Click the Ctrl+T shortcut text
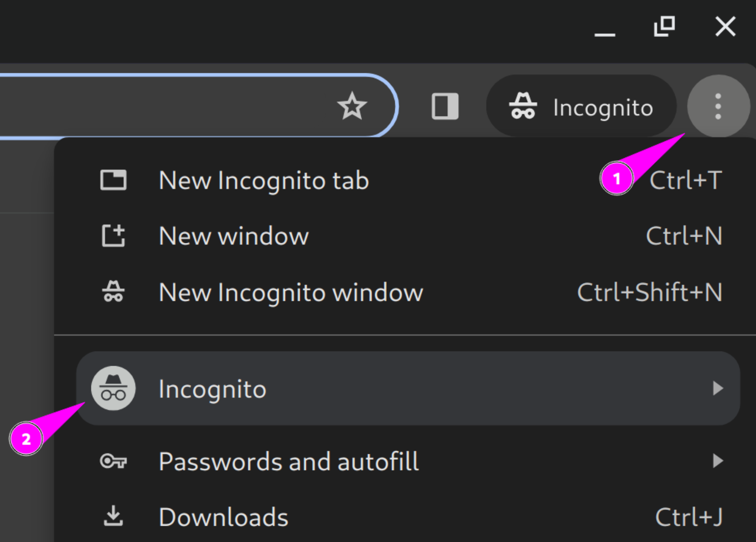 click(x=686, y=180)
